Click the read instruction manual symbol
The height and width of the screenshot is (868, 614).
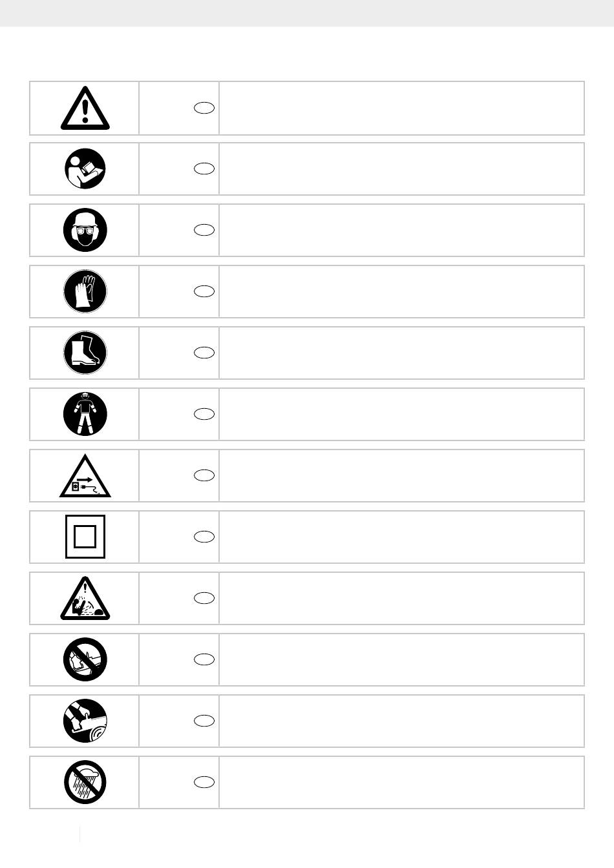85,169
